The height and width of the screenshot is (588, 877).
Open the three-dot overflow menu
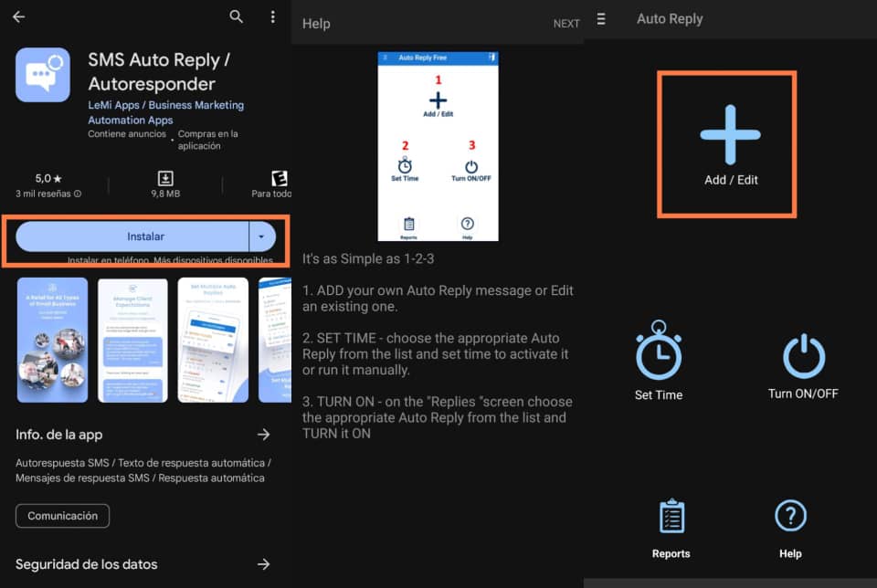tap(272, 16)
